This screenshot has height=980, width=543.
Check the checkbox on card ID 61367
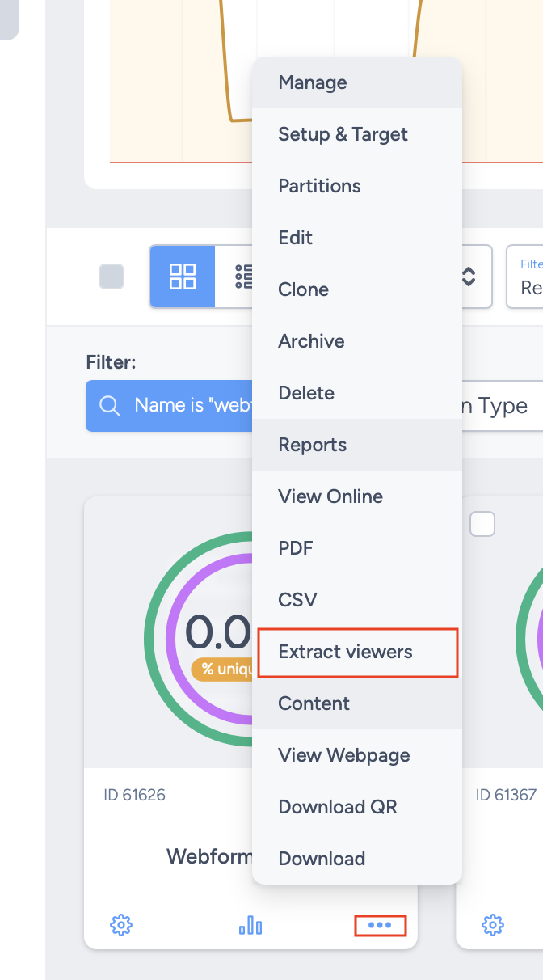tap(482, 524)
